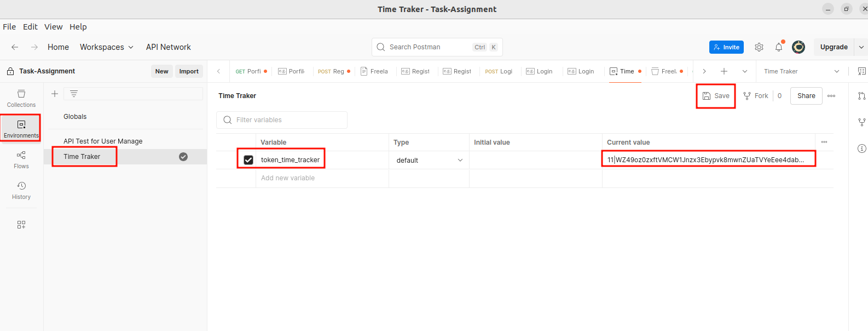868x331 pixels.
Task: Open the settings gear icon
Action: (x=759, y=47)
